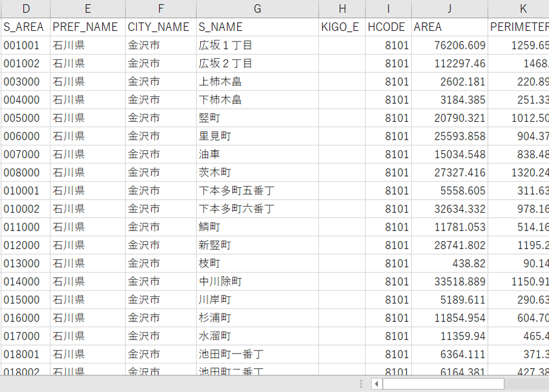Click the KIGO_E header cell
549x392 pixels.
342,27
